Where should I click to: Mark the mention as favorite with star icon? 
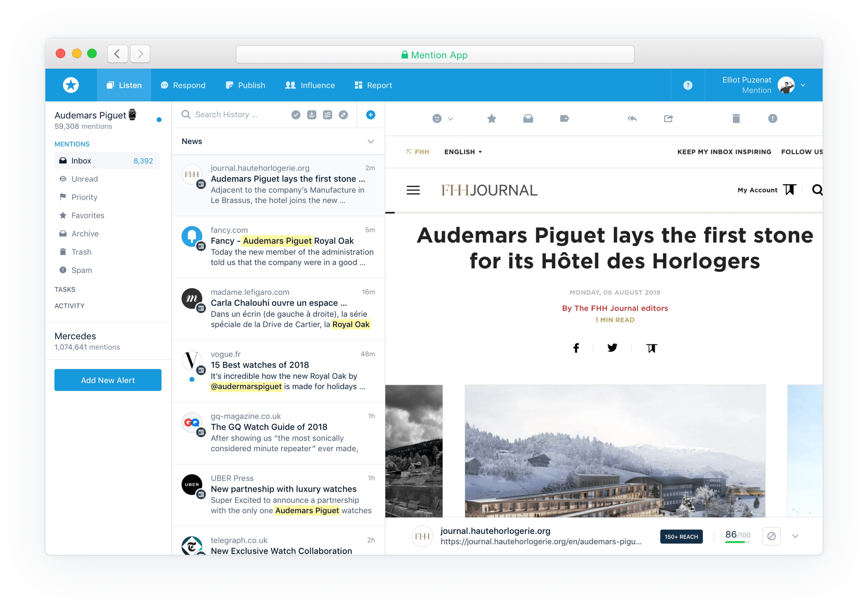pos(492,118)
